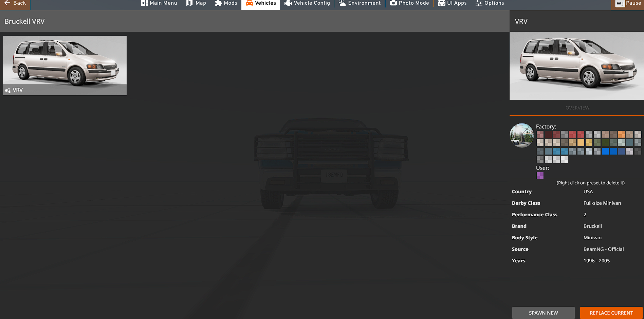Open the Map screen

coord(196,3)
